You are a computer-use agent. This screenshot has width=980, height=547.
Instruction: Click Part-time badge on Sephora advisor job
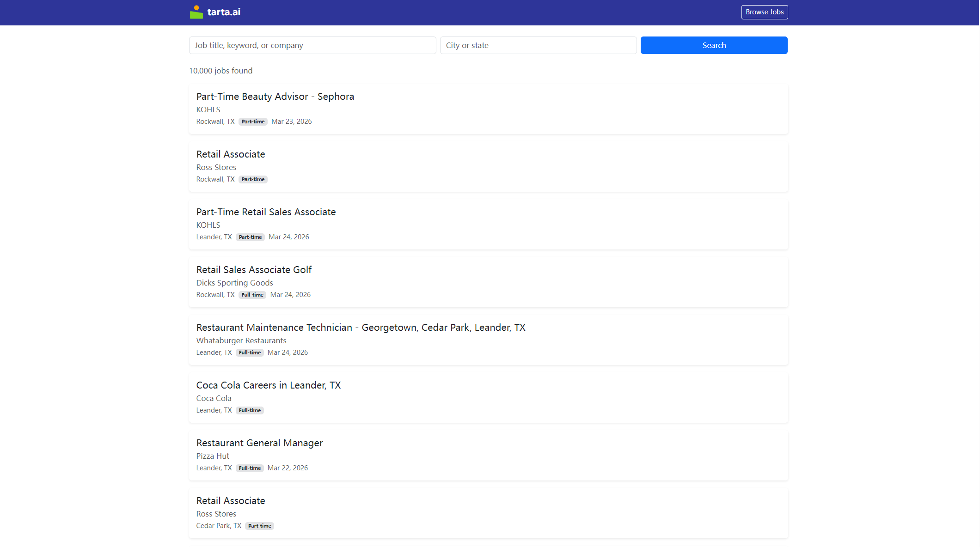coord(253,122)
